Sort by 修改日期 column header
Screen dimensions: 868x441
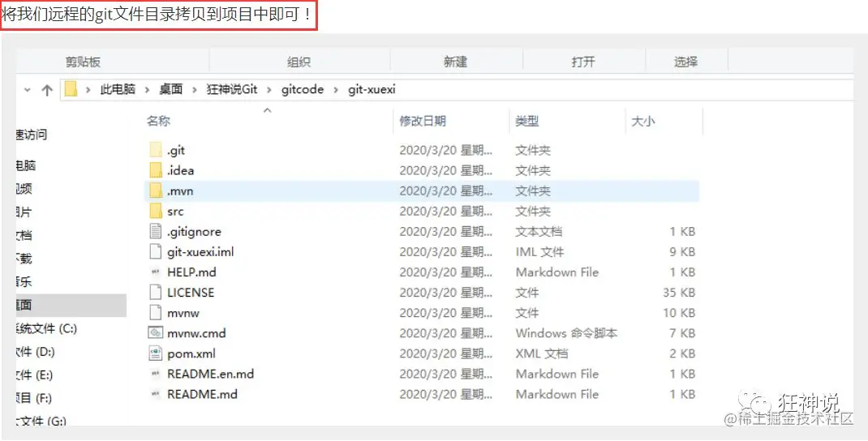pyautogui.click(x=423, y=121)
